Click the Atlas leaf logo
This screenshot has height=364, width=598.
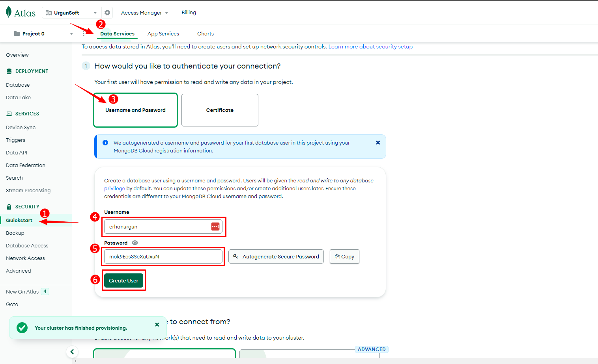click(9, 12)
